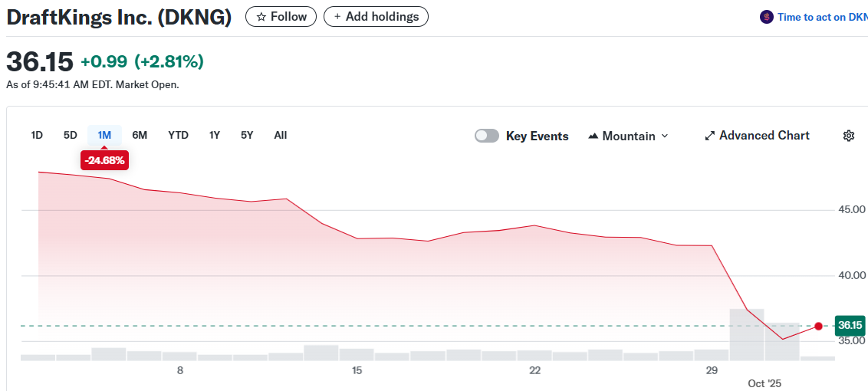View the All time range
This screenshot has width=868, height=391.
[x=281, y=135]
